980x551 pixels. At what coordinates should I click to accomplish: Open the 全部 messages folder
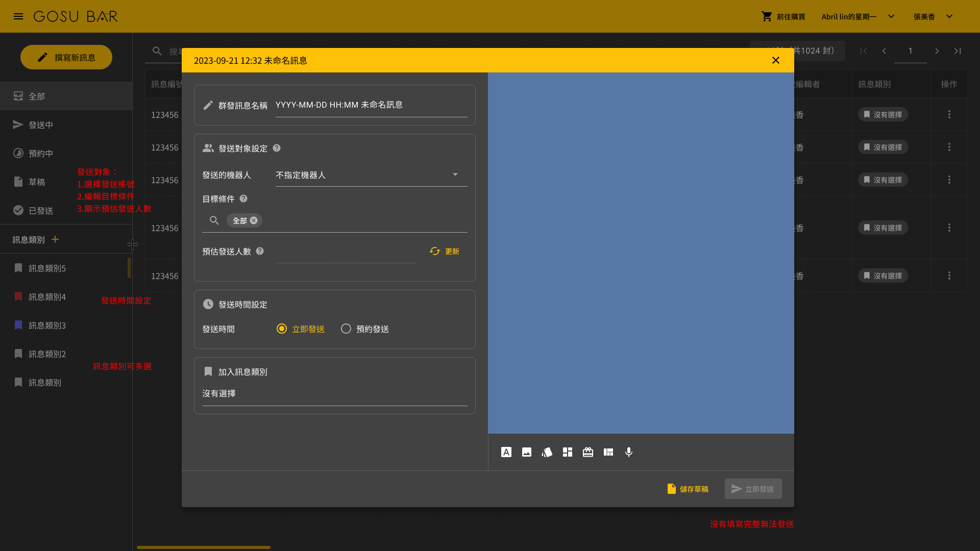66,96
